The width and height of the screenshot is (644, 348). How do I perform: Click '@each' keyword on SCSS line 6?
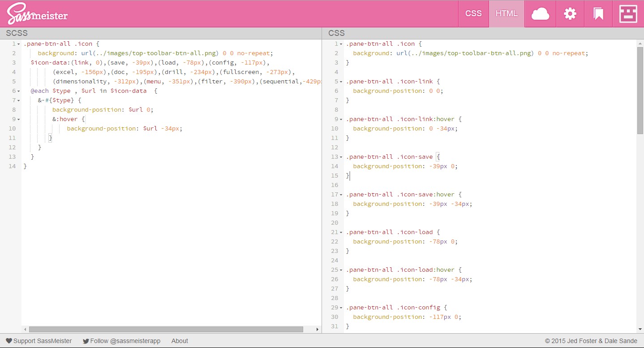(x=39, y=91)
